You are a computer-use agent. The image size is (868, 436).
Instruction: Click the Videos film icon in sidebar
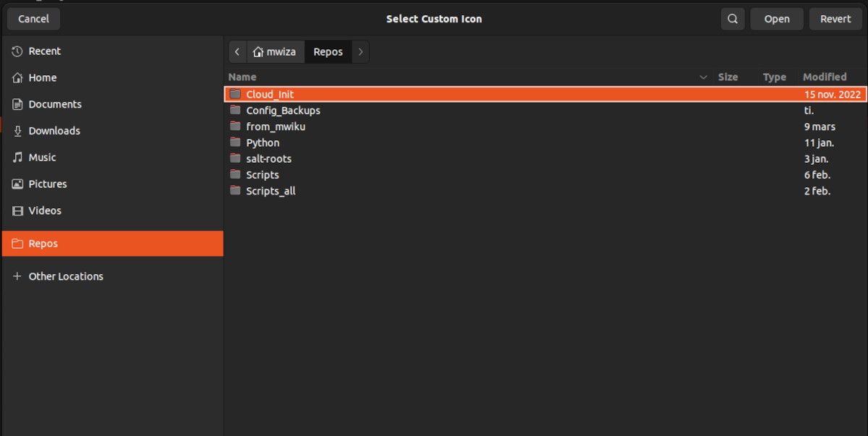tap(17, 210)
